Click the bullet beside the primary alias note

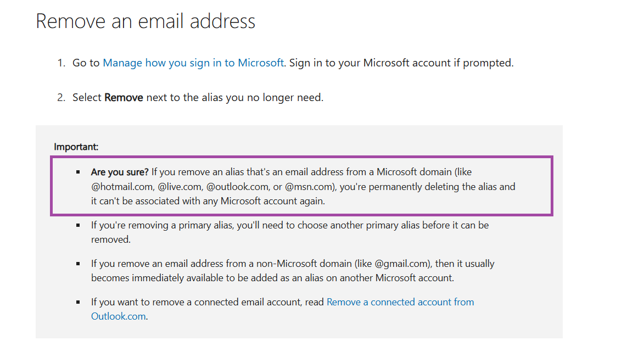coord(79,225)
